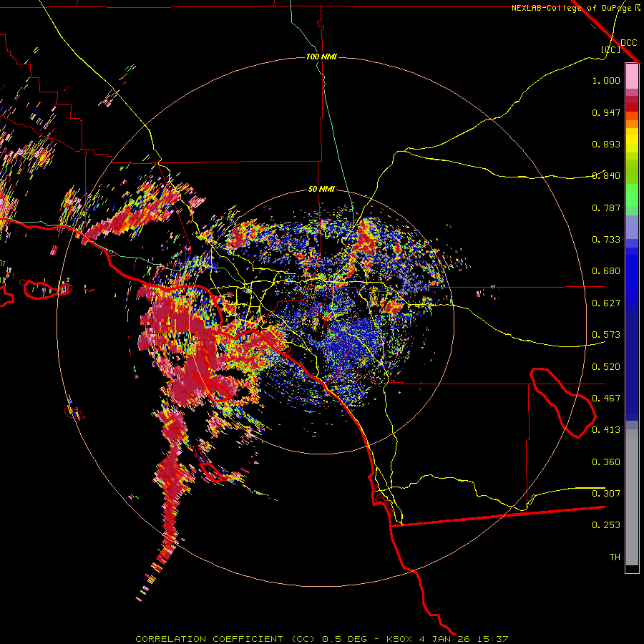The image size is (644, 644).
Task: Click the 50 NMI range ring label
Action: pyautogui.click(x=321, y=190)
